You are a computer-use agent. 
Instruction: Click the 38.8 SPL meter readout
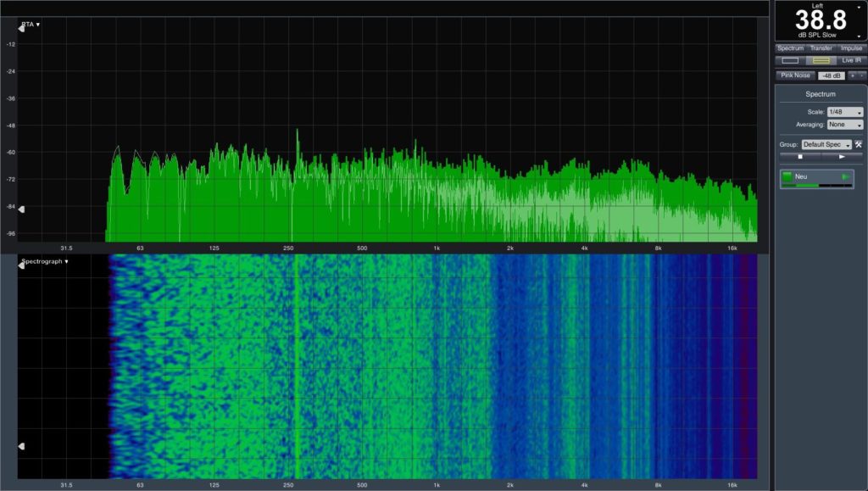click(x=821, y=20)
